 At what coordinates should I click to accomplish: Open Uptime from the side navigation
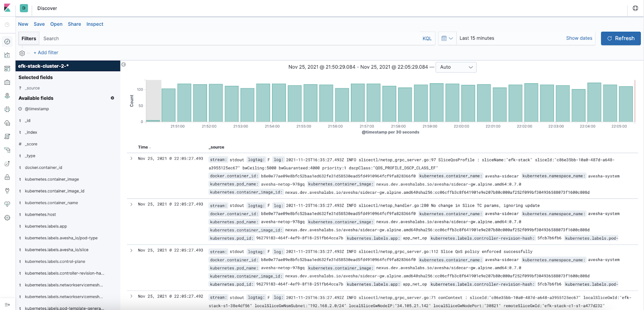pyautogui.click(x=7, y=164)
